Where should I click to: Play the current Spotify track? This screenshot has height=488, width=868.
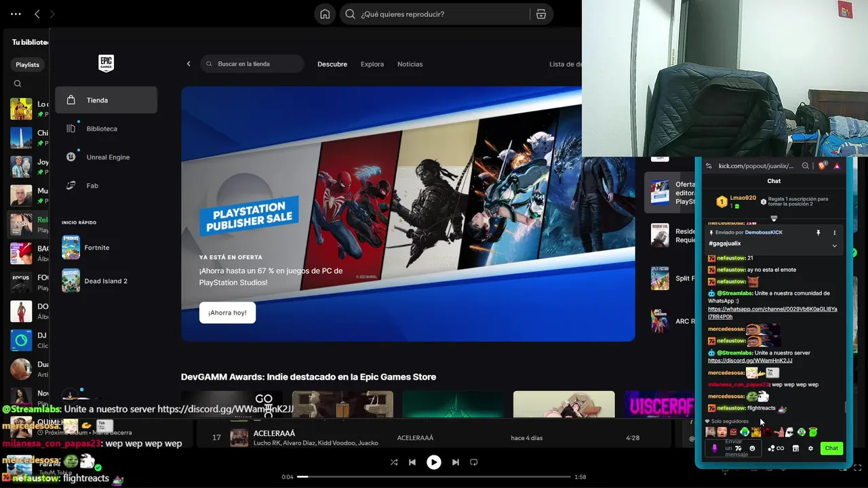pyautogui.click(x=433, y=462)
